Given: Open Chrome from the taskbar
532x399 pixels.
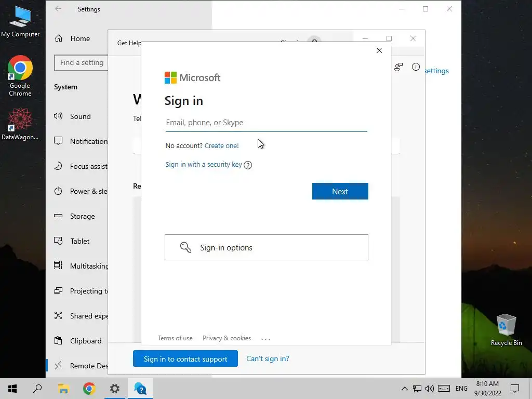Looking at the screenshot, I should [x=89, y=389].
